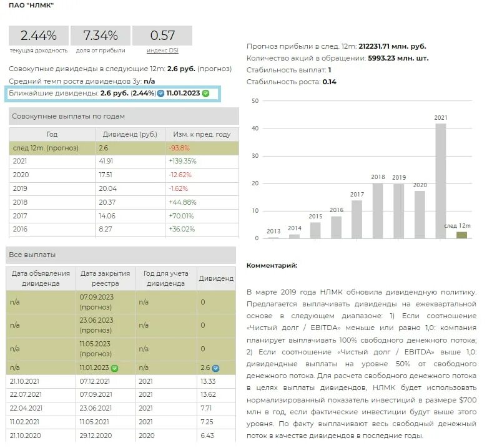Click the Год column header
This screenshot has width=487, height=448.
coord(52,134)
